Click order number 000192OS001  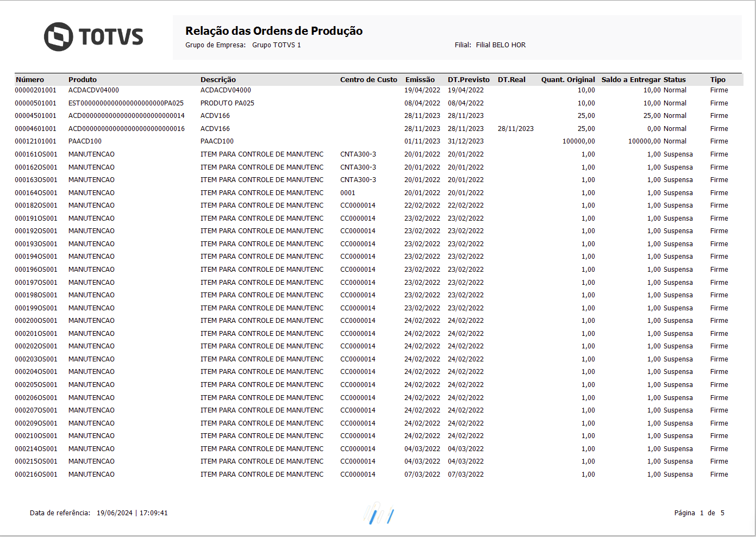pyautogui.click(x=36, y=231)
